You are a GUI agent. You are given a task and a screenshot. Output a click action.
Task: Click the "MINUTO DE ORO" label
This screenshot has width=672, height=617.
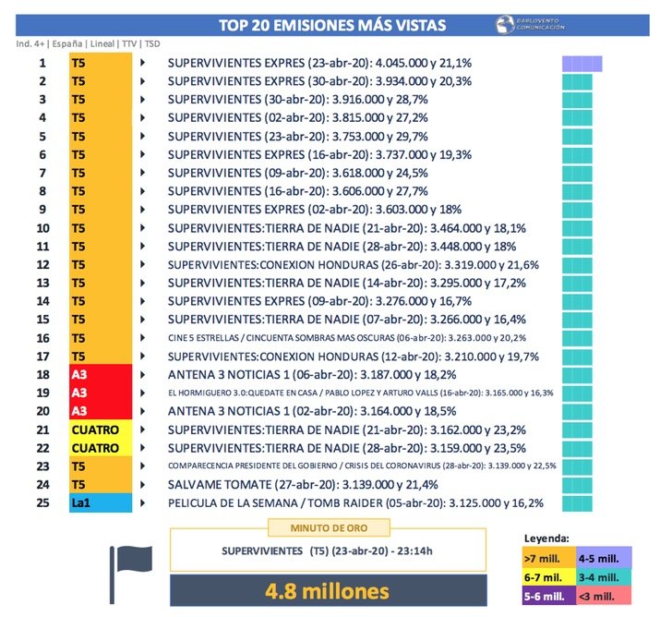327,527
